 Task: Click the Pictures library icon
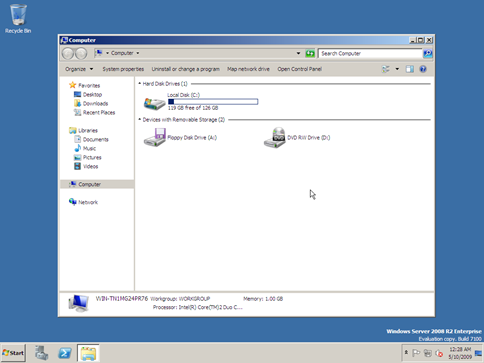pos(77,157)
